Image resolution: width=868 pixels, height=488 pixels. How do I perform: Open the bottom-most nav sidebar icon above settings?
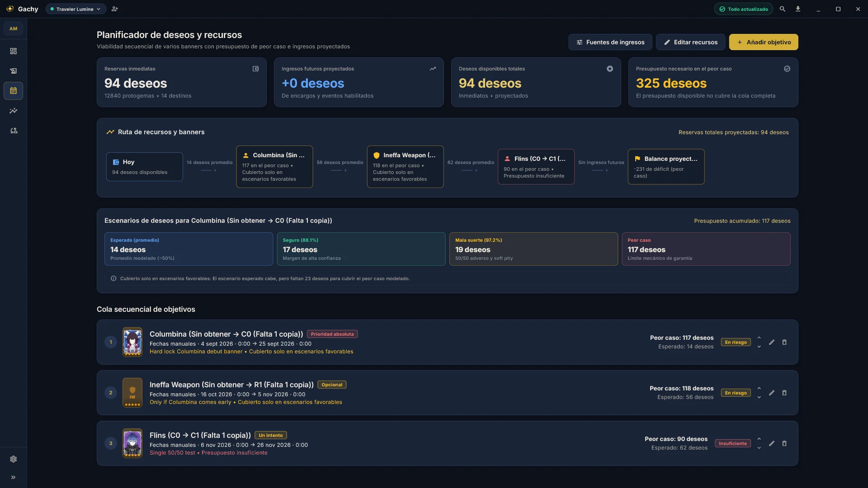tap(13, 131)
